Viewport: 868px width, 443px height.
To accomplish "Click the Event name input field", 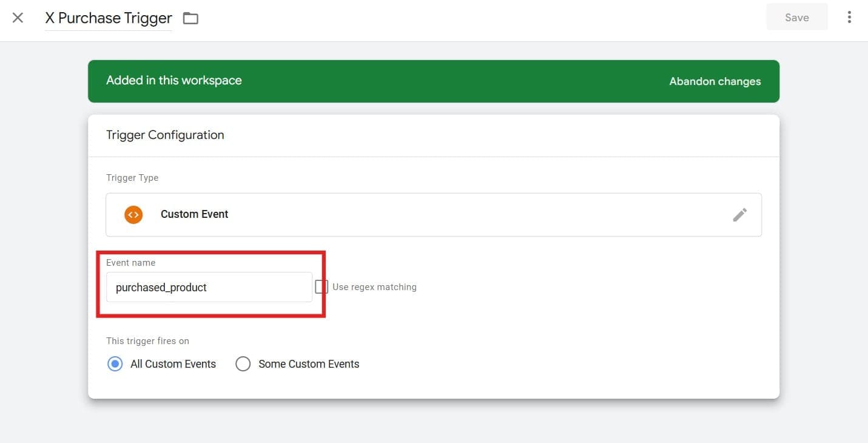I will click(x=209, y=286).
